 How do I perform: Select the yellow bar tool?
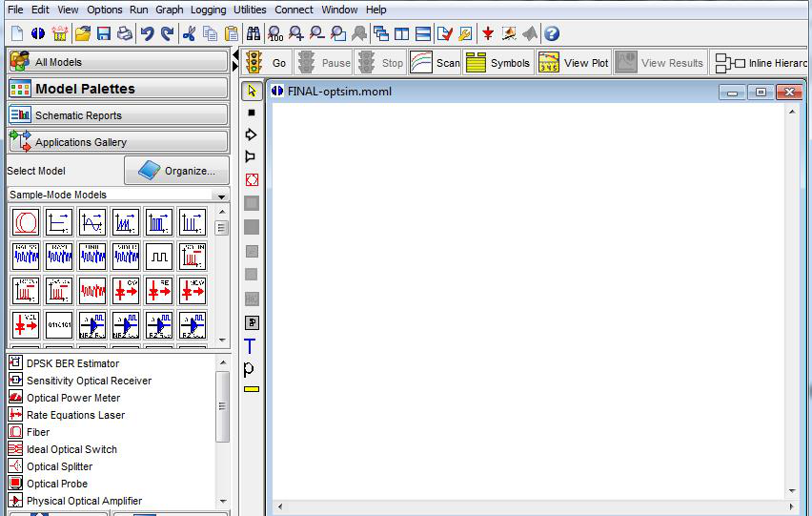252,389
